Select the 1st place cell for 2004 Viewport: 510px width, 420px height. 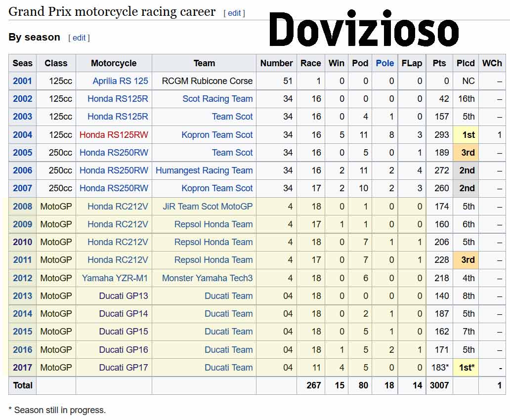point(466,135)
